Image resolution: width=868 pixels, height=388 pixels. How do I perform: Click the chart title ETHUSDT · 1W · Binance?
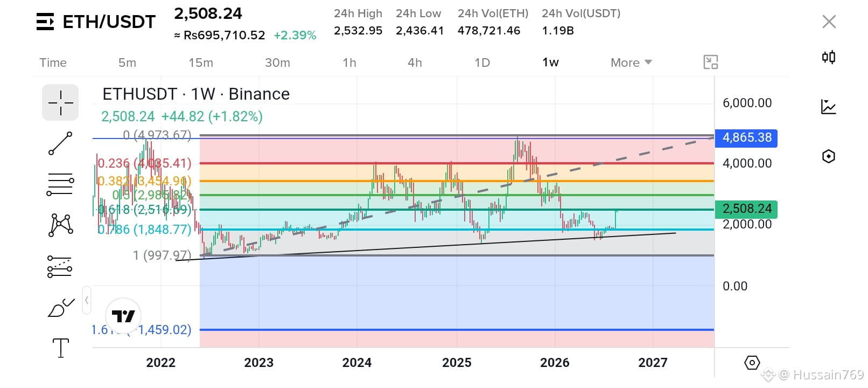pos(196,94)
